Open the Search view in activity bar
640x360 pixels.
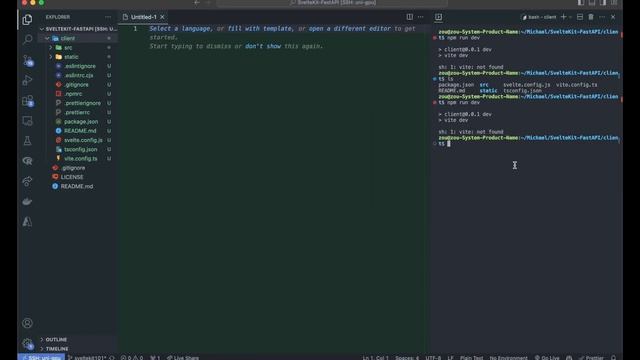pyautogui.click(x=27, y=40)
